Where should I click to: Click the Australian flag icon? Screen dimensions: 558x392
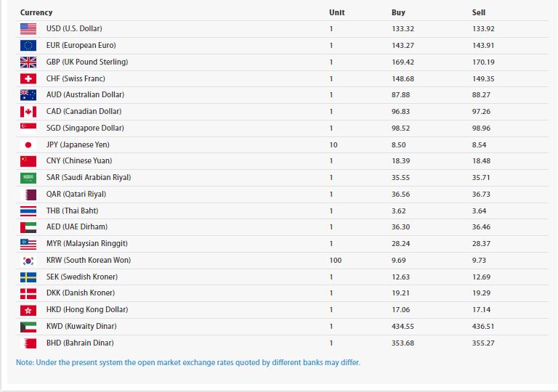point(28,95)
